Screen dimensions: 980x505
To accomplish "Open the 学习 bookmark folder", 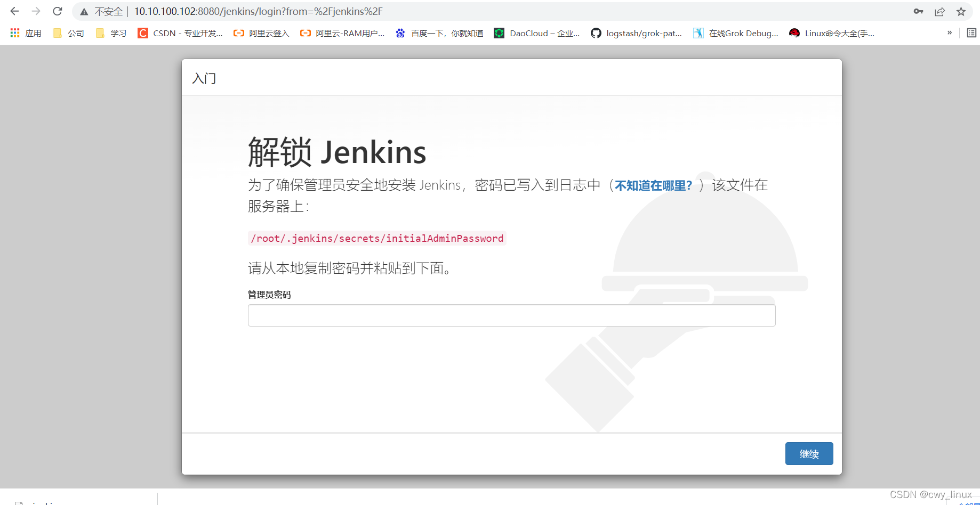I will point(111,33).
